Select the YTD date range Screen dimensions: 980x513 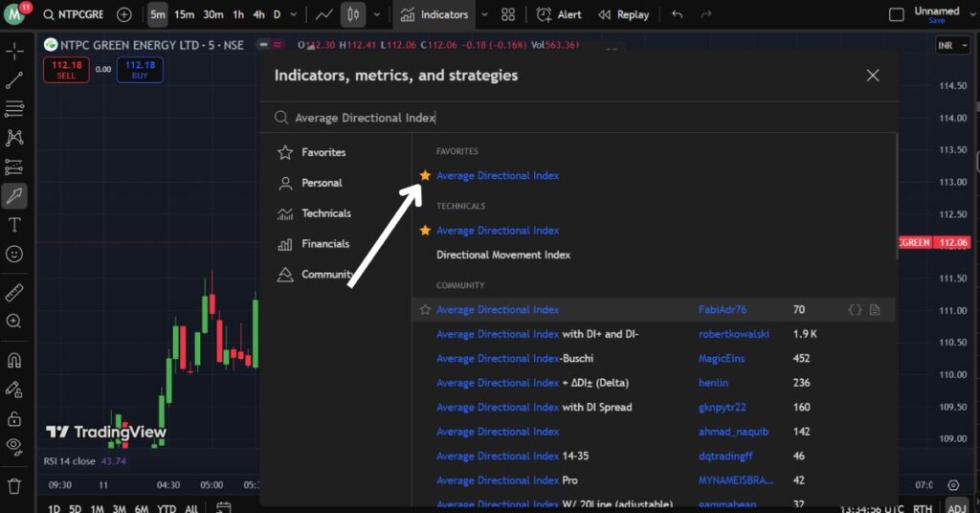pos(167,508)
